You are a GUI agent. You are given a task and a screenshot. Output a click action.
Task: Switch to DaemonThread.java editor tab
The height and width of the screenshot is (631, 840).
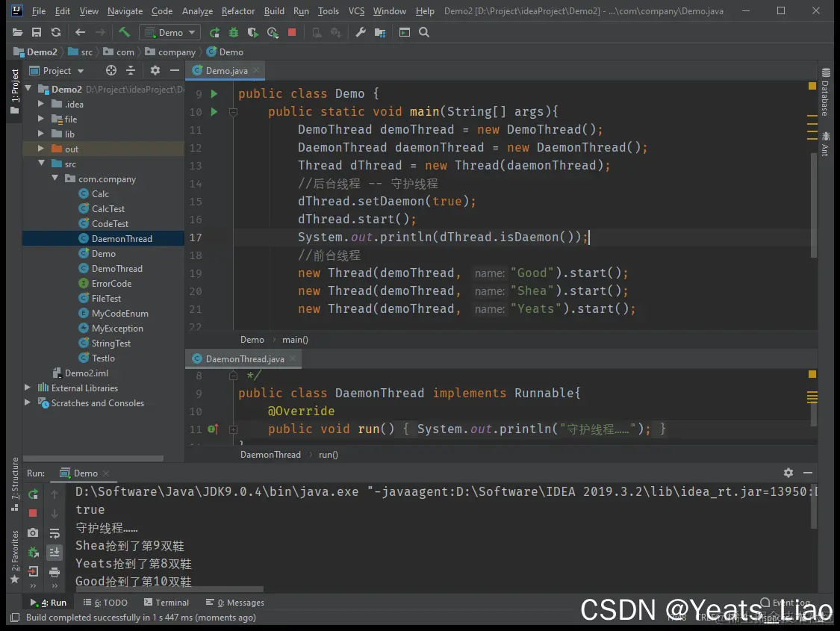coord(244,359)
